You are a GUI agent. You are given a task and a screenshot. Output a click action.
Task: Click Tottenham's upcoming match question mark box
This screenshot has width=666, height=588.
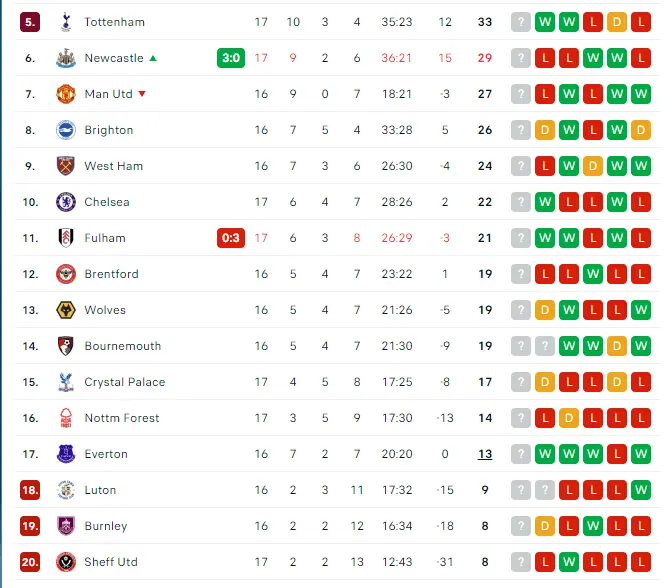click(521, 22)
